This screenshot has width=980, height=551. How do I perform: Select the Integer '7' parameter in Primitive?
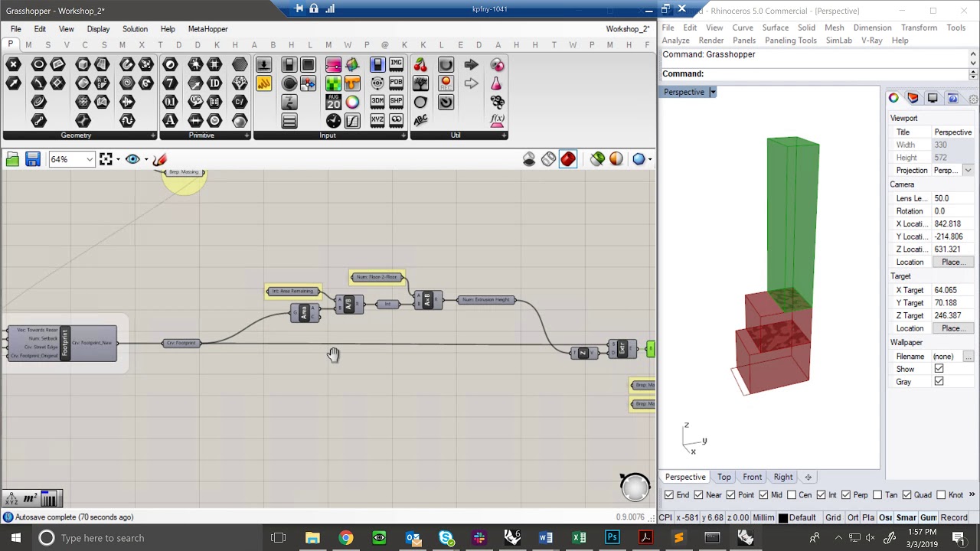click(170, 83)
